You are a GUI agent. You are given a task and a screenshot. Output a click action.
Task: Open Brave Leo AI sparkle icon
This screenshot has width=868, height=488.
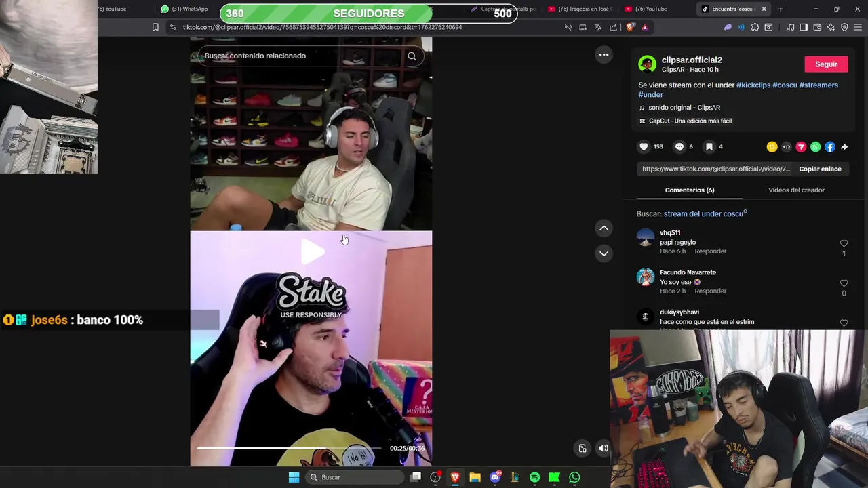[x=831, y=27]
